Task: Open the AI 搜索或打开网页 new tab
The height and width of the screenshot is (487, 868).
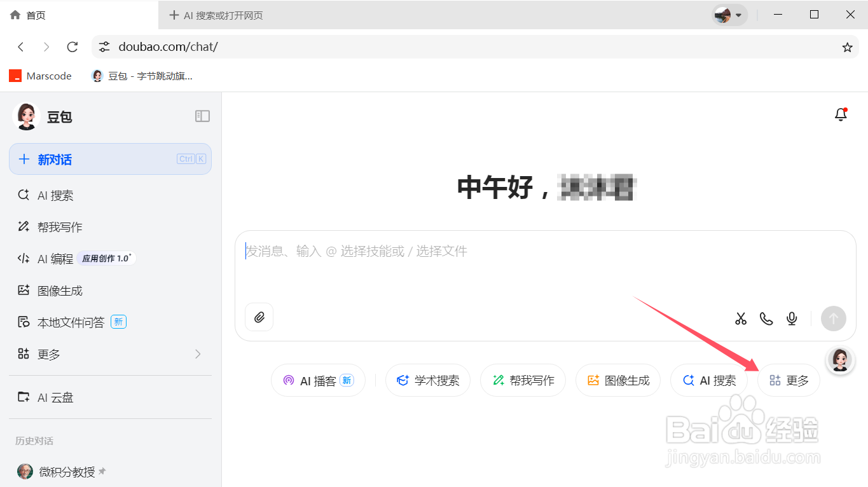Action: click(216, 15)
